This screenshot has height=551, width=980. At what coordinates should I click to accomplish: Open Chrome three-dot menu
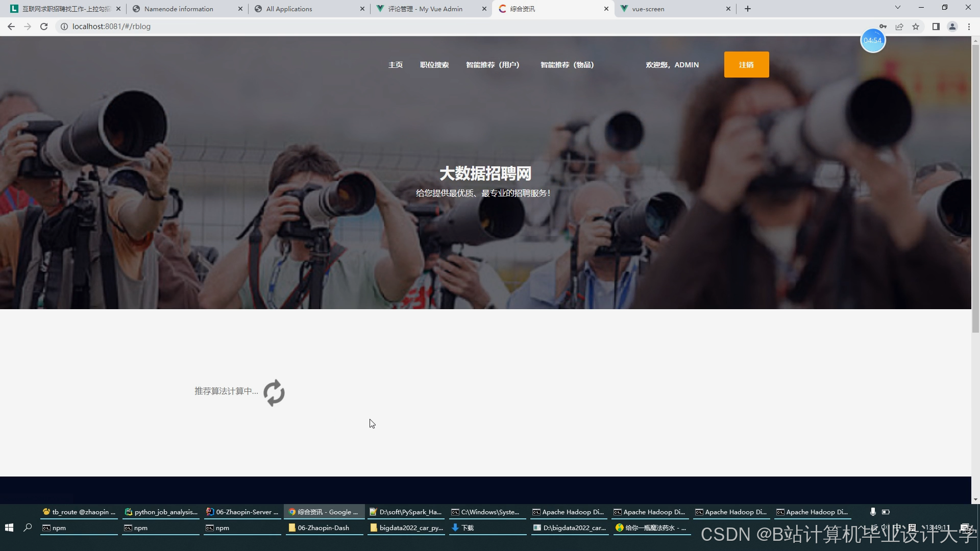pyautogui.click(x=969, y=27)
